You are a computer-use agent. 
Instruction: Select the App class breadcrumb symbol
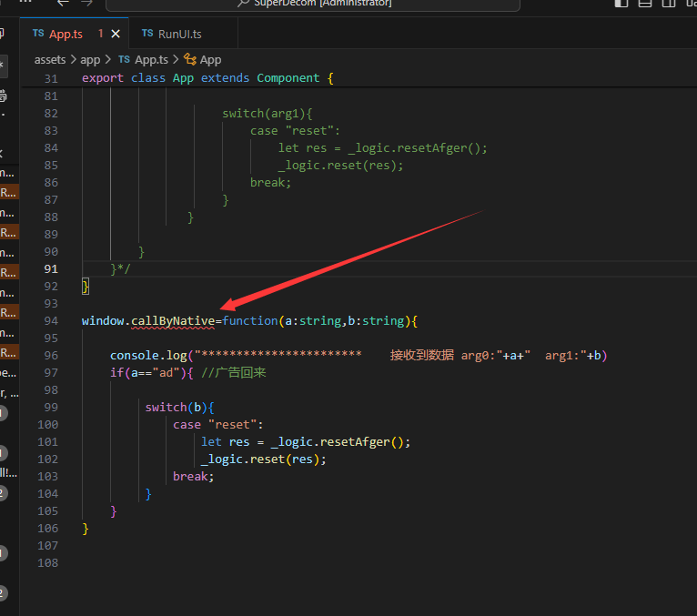pos(210,59)
